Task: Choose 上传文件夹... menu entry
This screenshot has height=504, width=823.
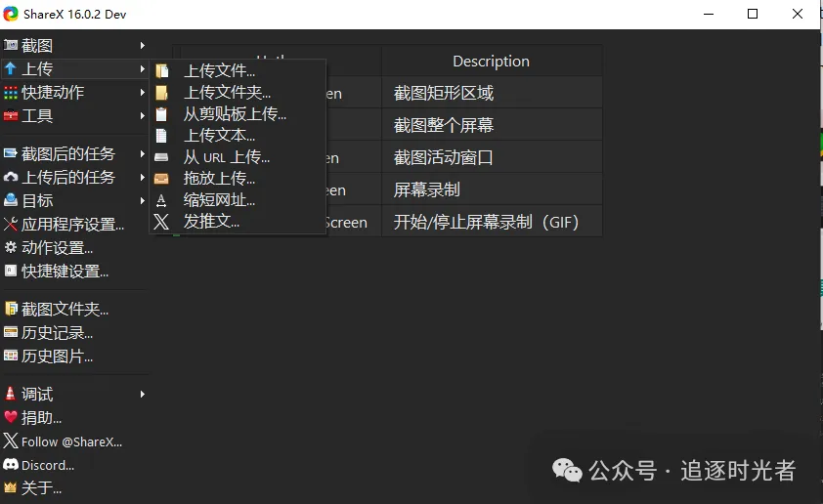Action: point(238,93)
